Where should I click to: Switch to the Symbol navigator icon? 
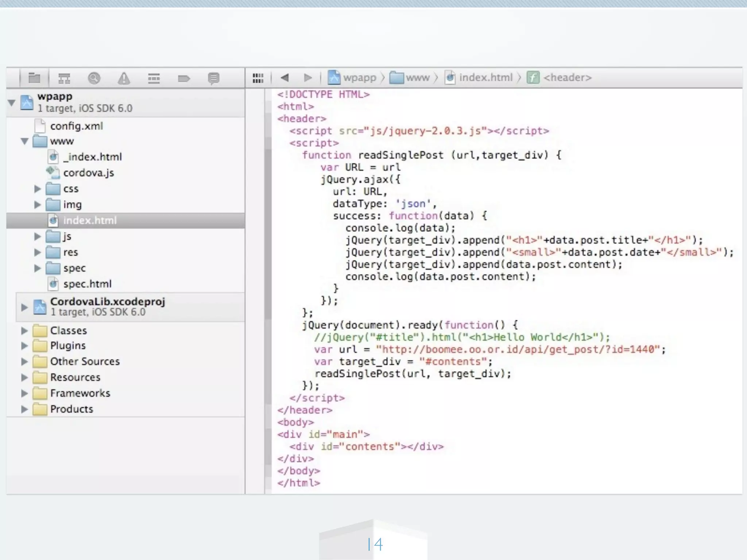click(64, 78)
